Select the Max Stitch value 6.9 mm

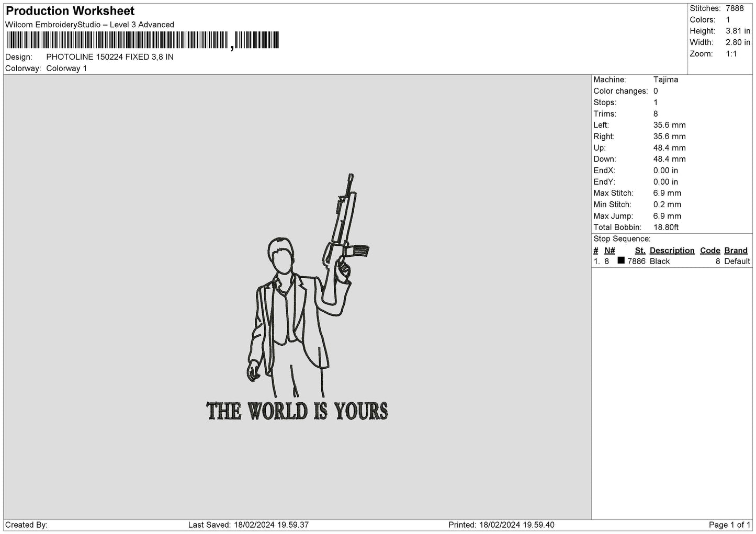click(668, 194)
